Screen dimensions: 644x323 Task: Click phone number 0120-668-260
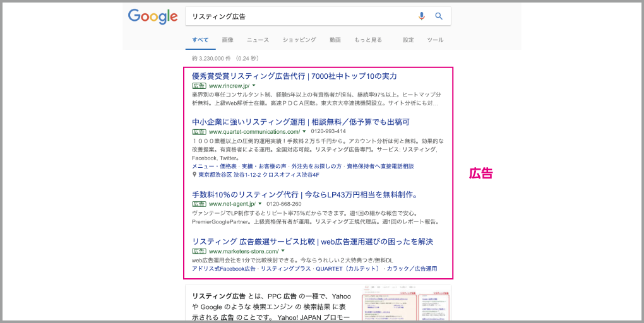coord(284,204)
